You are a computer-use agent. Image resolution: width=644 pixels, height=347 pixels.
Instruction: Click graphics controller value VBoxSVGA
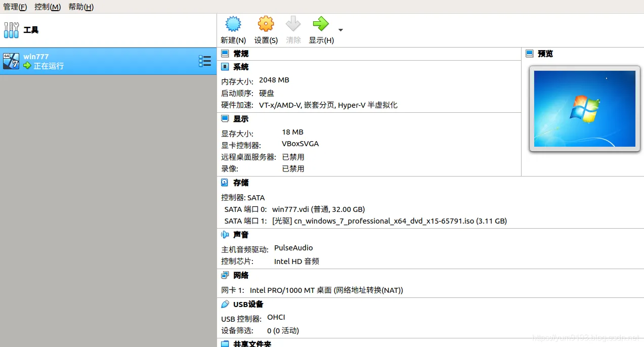point(300,144)
